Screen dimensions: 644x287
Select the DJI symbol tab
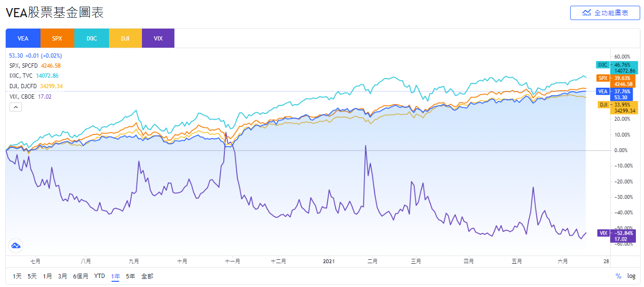(125, 38)
